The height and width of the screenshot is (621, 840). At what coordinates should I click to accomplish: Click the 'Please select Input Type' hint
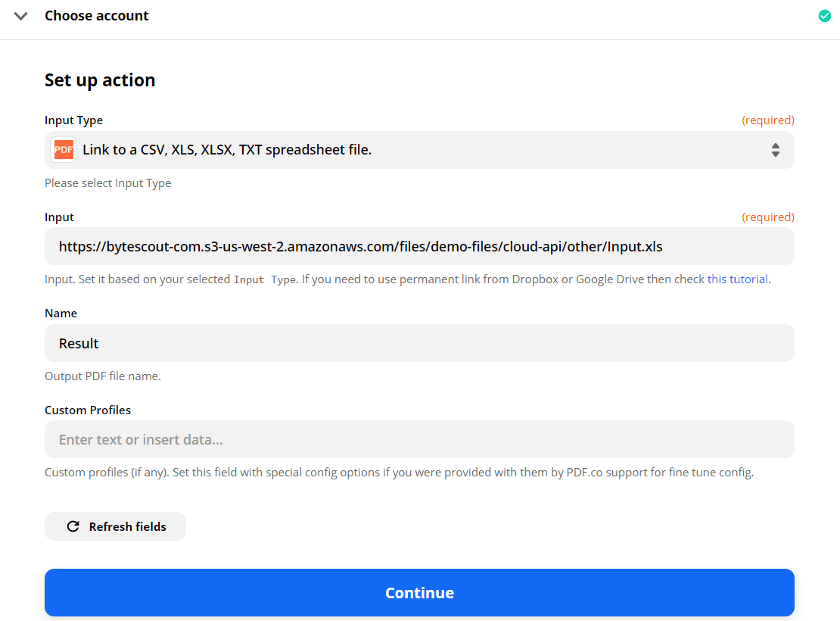[108, 183]
